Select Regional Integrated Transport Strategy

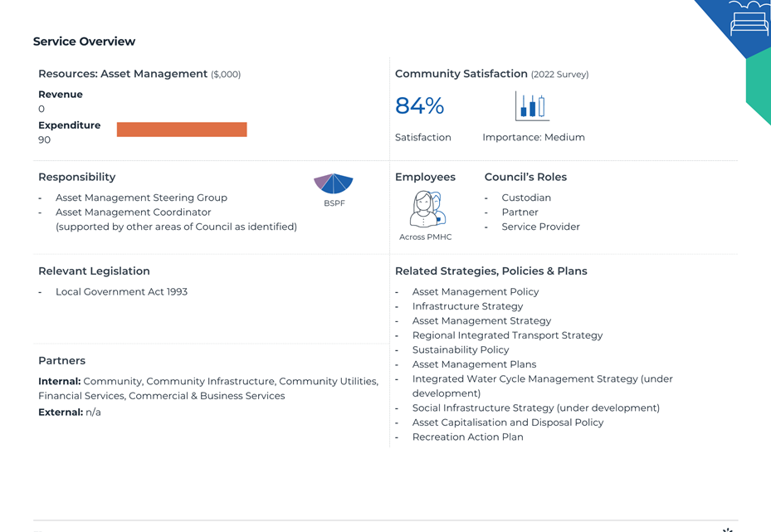coord(507,335)
